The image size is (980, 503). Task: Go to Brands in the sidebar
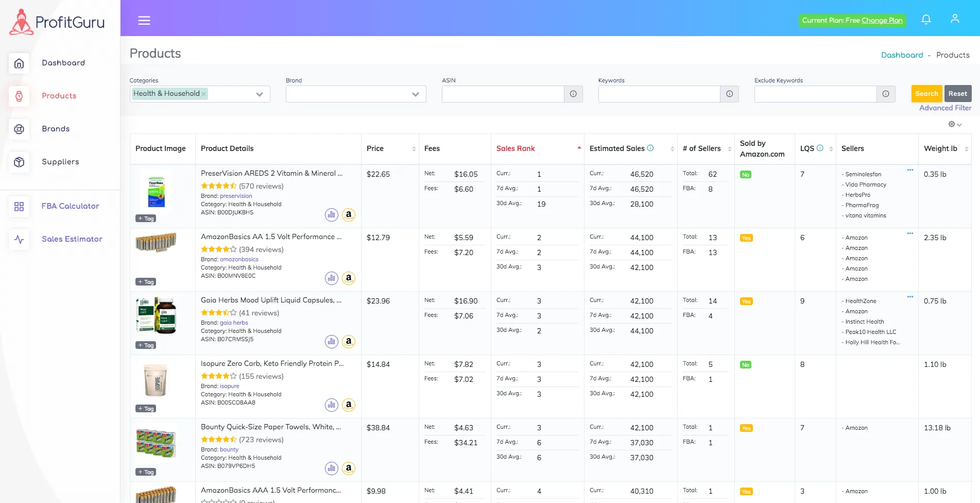tap(56, 129)
